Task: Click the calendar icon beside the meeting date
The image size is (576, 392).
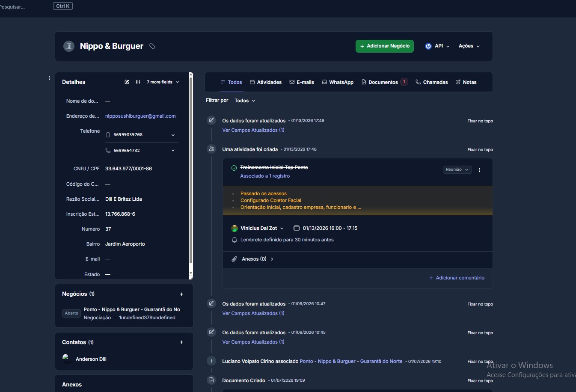Action: point(296,228)
